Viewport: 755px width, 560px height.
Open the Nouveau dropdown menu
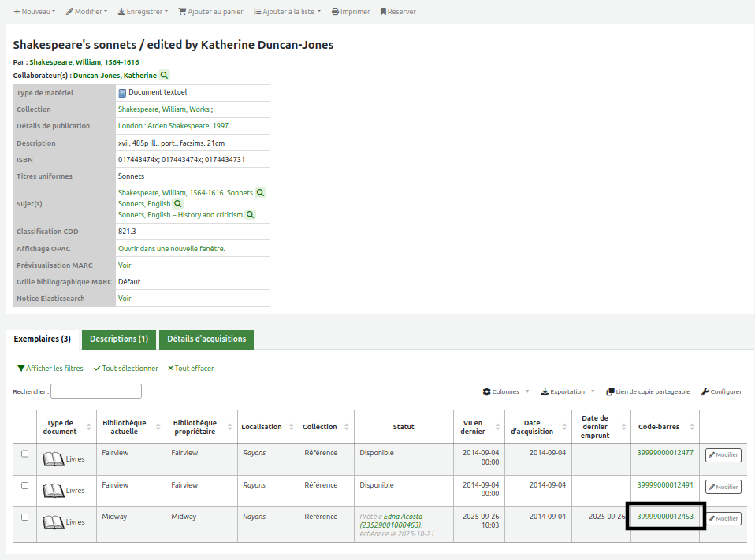click(x=34, y=12)
